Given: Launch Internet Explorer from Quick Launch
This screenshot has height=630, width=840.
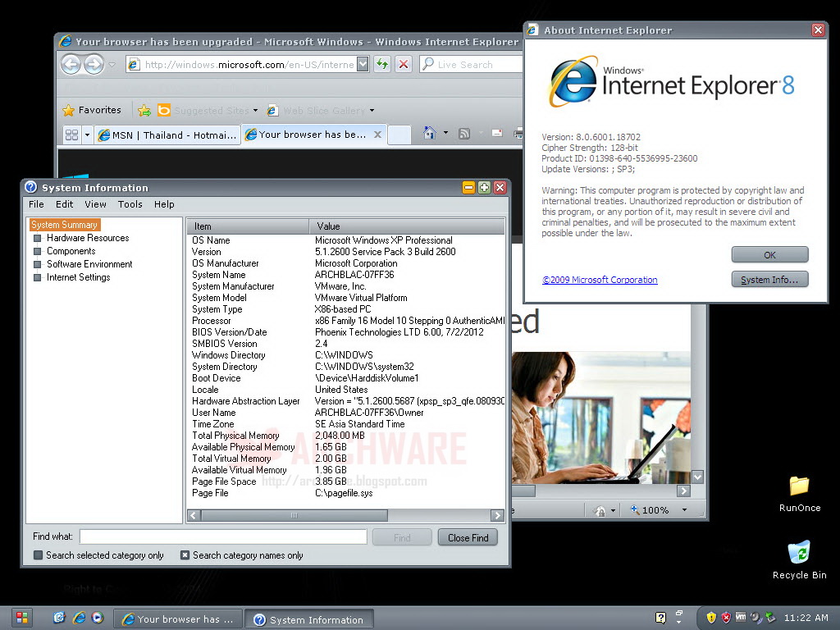Looking at the screenshot, I should 79,619.
